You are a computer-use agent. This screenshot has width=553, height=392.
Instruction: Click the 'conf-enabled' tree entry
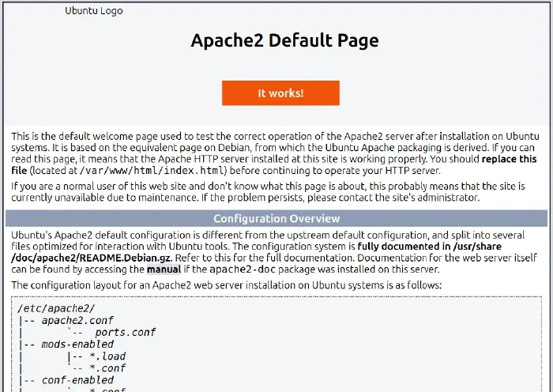[x=77, y=380]
